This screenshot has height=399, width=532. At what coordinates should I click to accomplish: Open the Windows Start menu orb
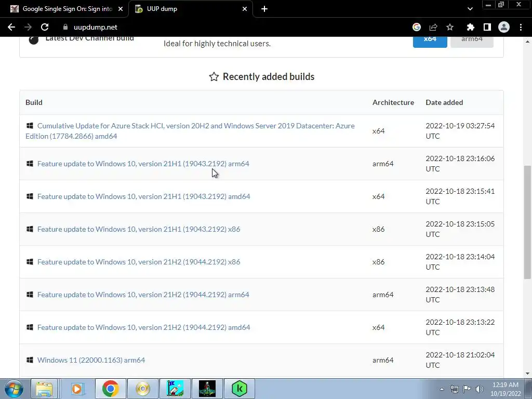[x=14, y=389]
